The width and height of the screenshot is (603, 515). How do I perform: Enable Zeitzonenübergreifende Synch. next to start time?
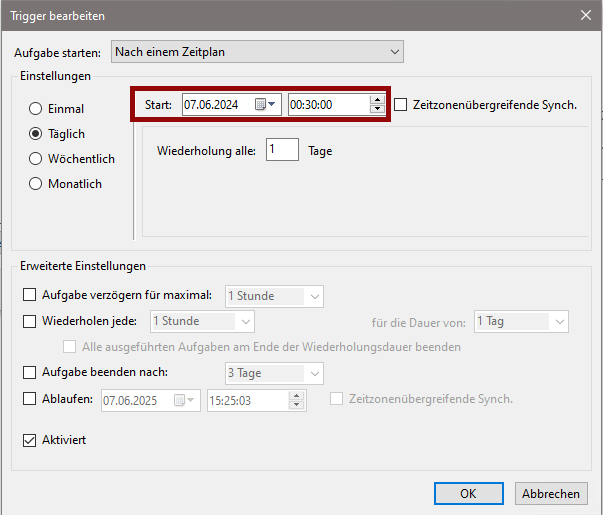coord(401,105)
